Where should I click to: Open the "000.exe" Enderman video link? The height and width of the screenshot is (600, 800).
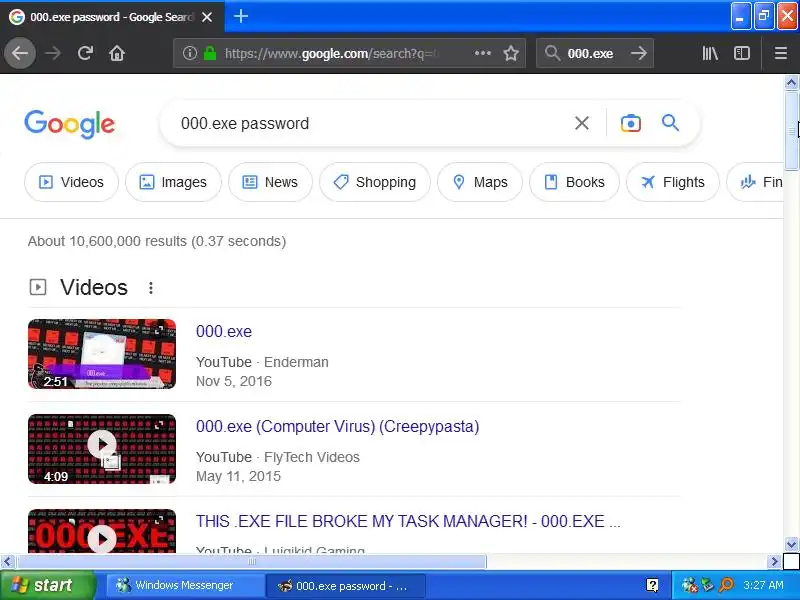click(224, 332)
